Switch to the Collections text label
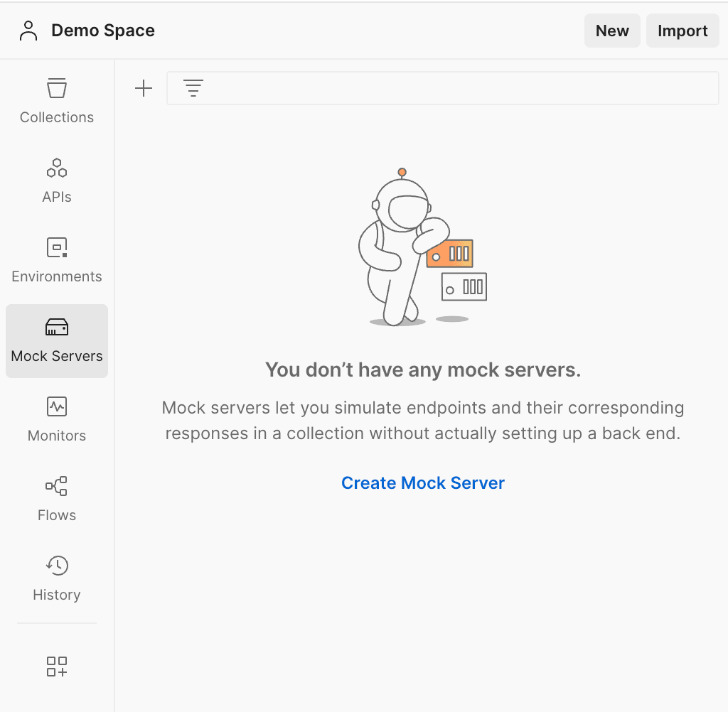The image size is (728, 712). click(57, 118)
